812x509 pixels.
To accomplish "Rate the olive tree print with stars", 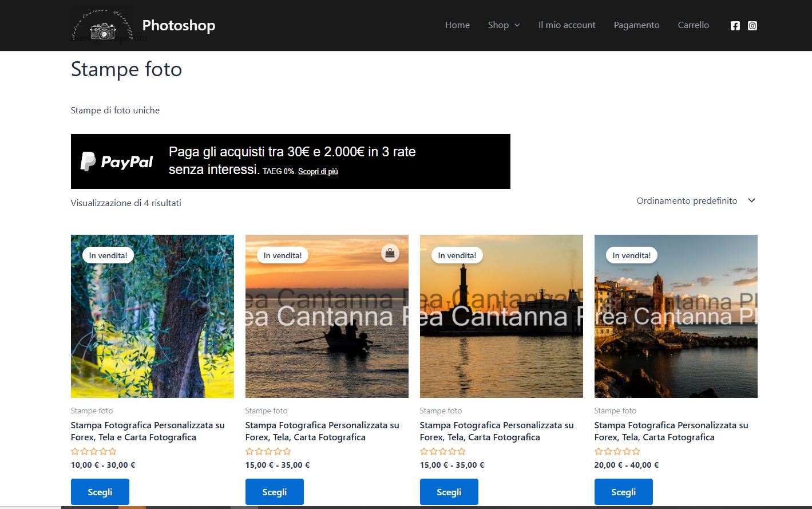I will coord(94,452).
